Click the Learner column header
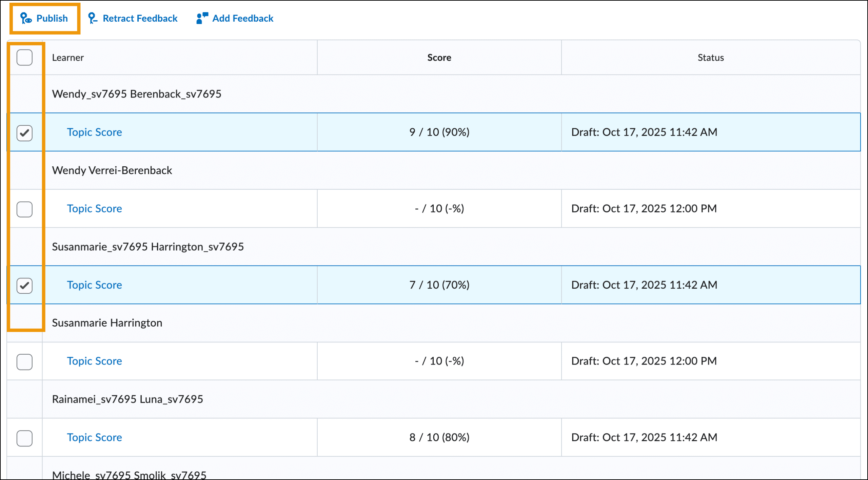The height and width of the screenshot is (480, 868). click(x=68, y=58)
